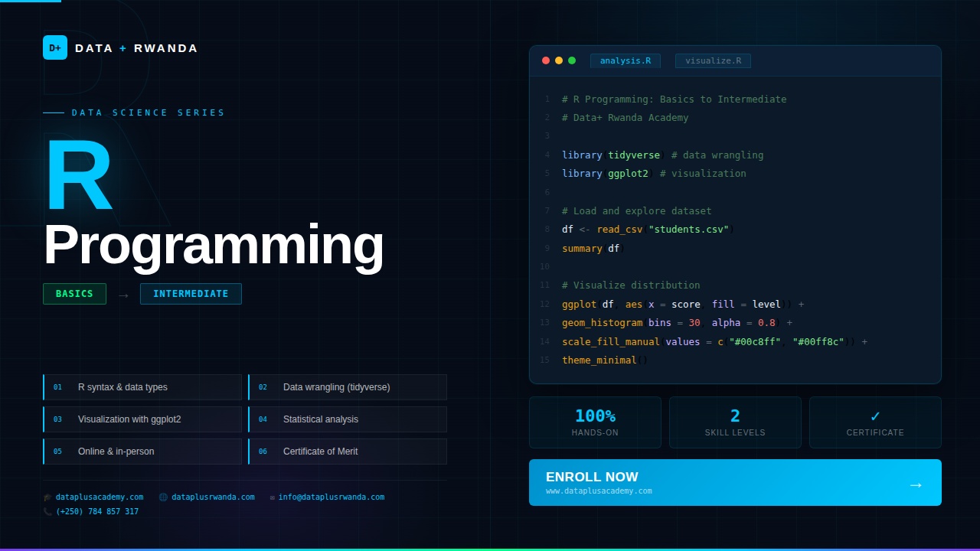Click the DATA + RWANDA brand name
Image resolution: width=980 pixels, height=551 pixels.
[x=136, y=48]
